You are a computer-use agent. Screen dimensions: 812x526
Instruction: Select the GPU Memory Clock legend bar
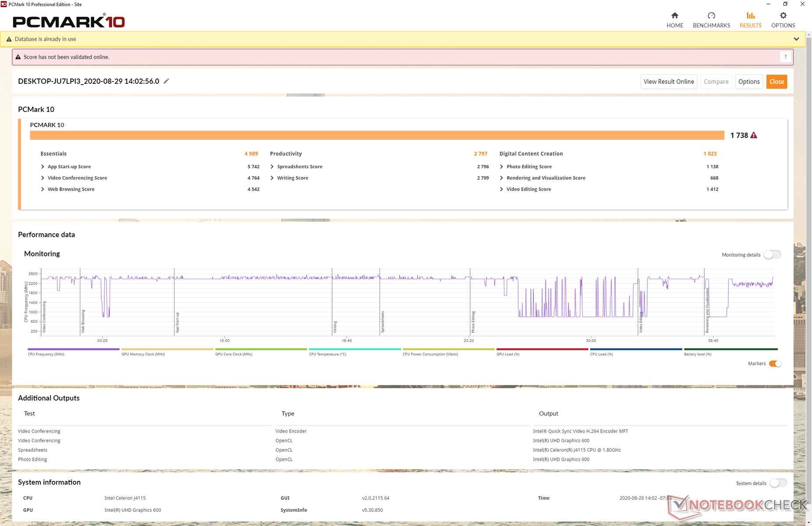pos(167,349)
